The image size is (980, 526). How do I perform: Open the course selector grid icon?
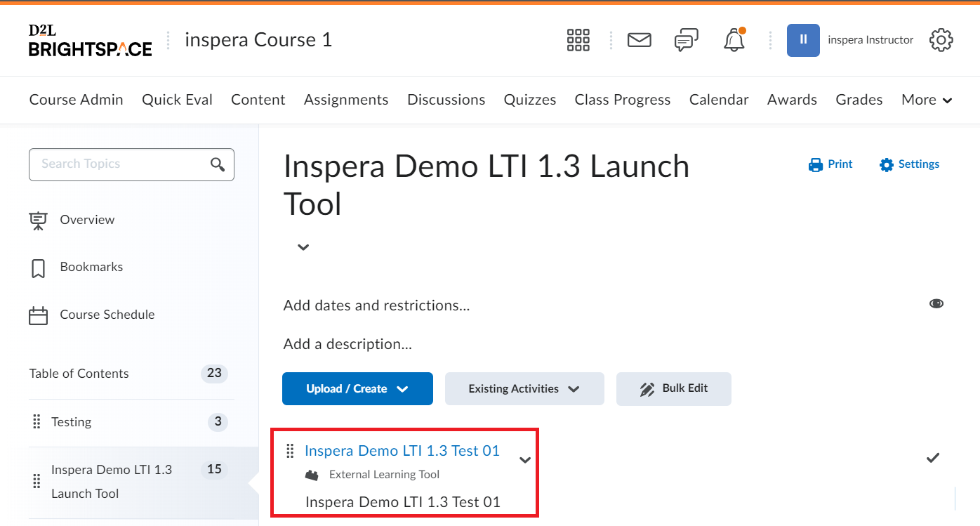(578, 40)
